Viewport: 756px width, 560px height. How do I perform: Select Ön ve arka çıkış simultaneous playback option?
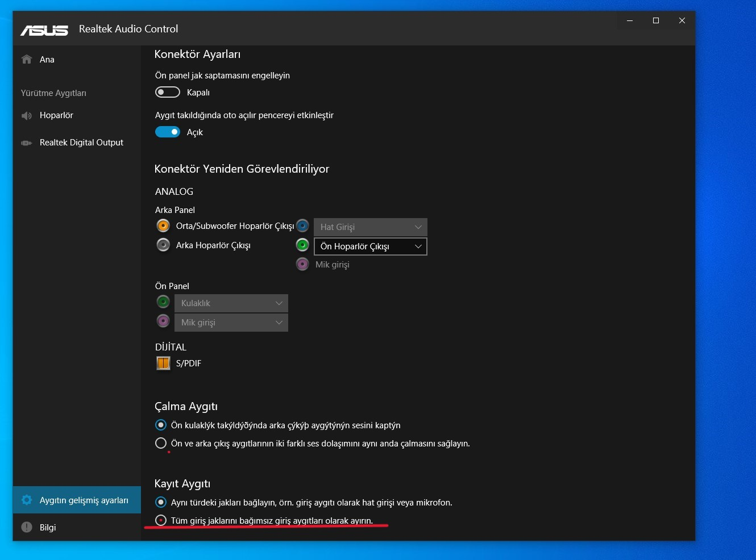coord(161,443)
